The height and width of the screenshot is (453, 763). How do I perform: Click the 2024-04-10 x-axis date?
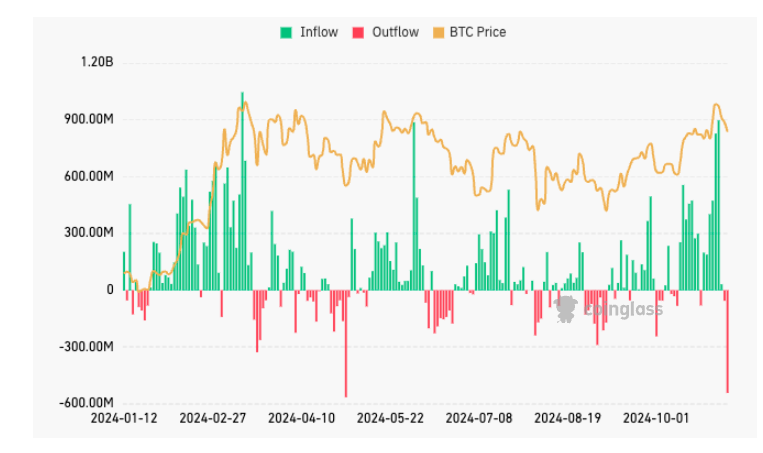(x=301, y=417)
